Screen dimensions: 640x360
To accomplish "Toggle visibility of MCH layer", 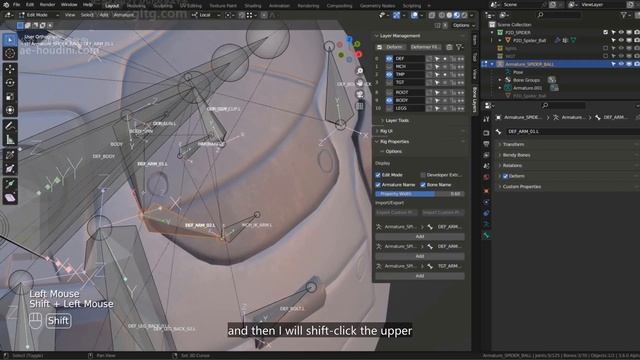I will [x=389, y=67].
